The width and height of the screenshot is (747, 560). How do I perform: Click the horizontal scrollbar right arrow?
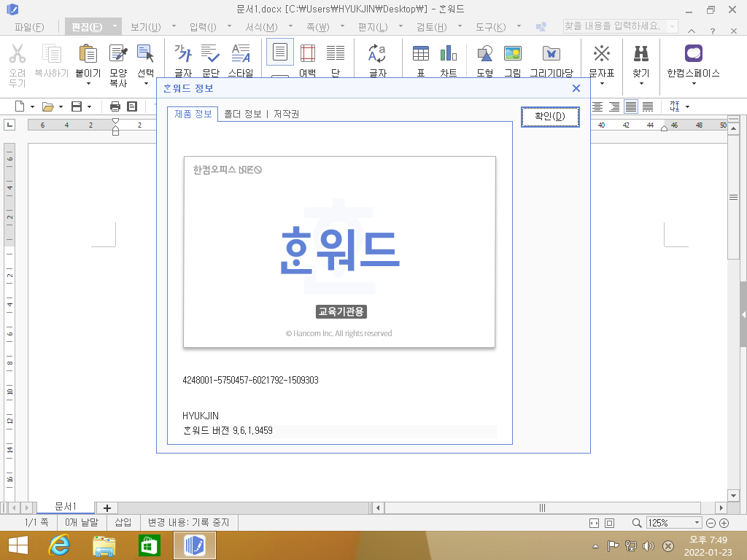click(721, 508)
